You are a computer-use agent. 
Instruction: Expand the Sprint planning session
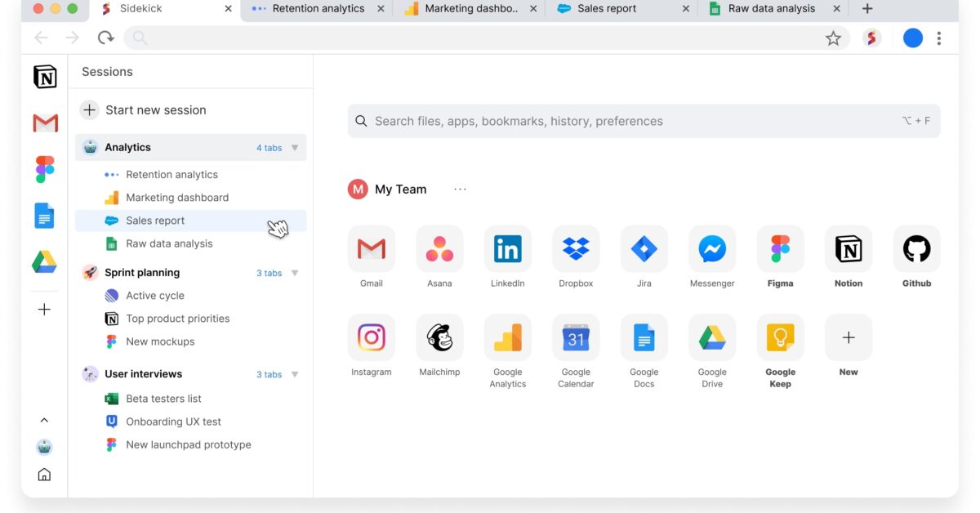pos(295,273)
